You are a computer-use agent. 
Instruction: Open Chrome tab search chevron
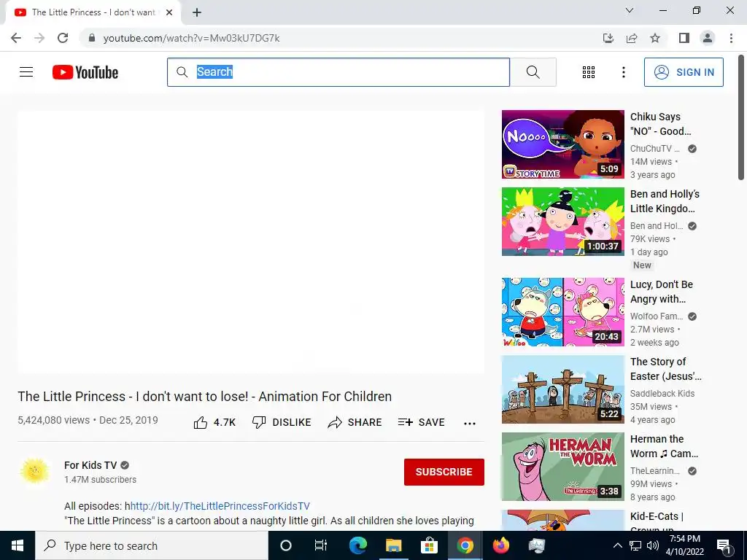pos(630,10)
